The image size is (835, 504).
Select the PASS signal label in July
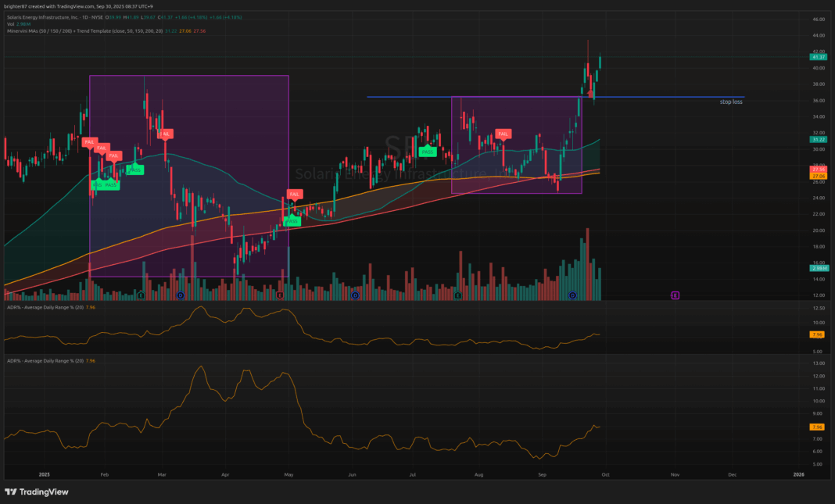[x=428, y=151]
